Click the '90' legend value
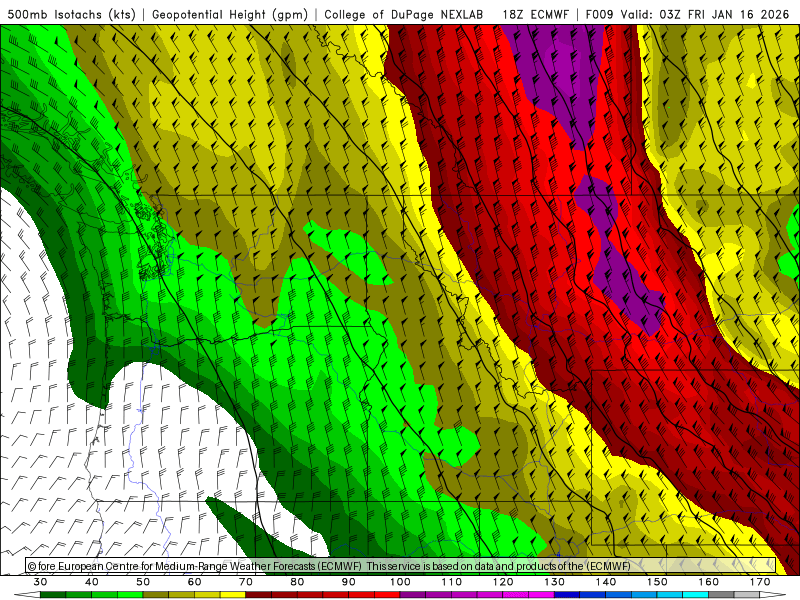 pos(348,582)
